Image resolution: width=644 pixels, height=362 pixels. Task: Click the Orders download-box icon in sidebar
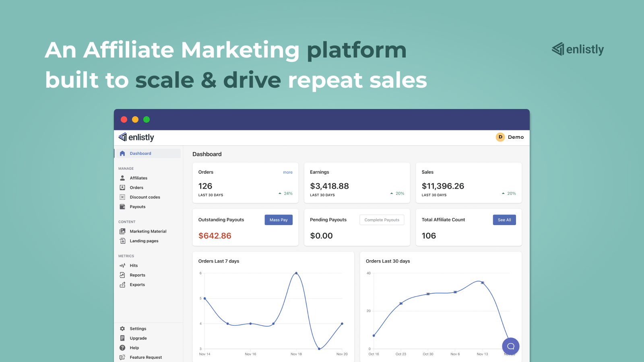pos(122,187)
